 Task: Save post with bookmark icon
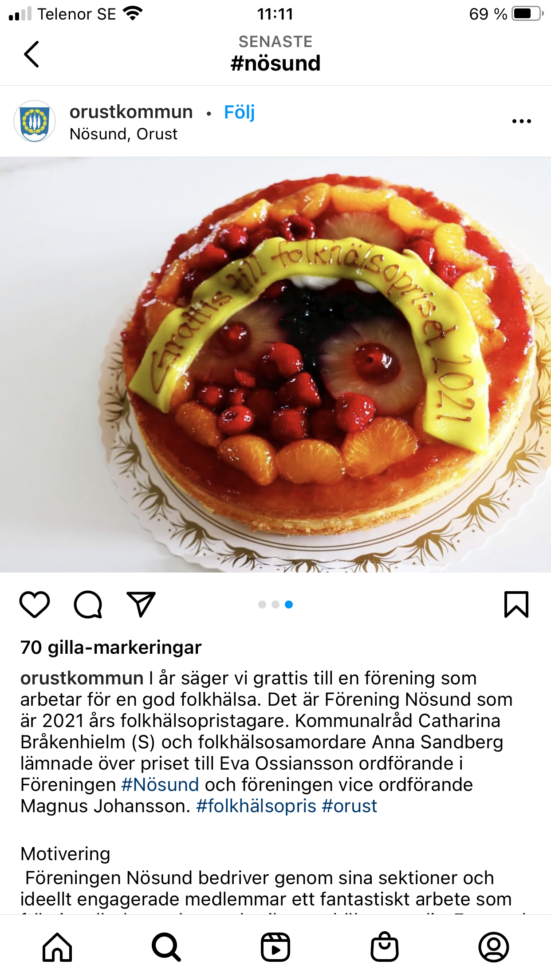coord(516,605)
